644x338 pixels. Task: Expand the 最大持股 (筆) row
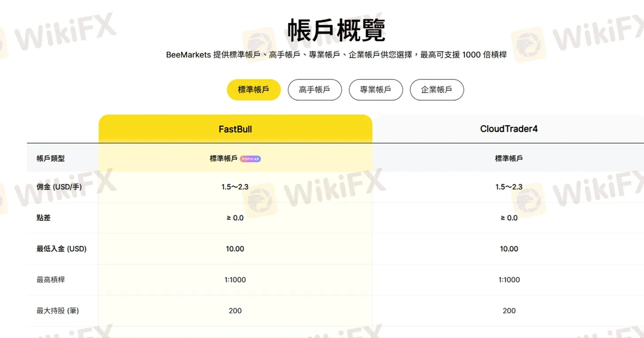[57, 311]
